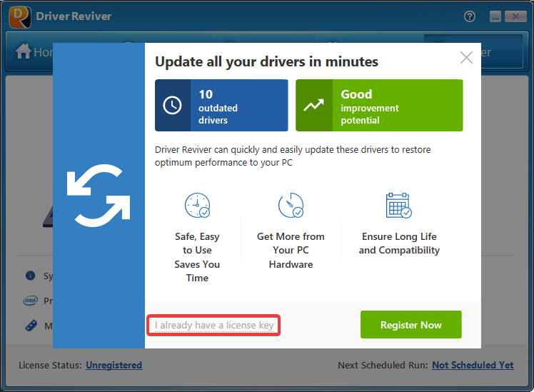The width and height of the screenshot is (534, 392).
Task: Click the 'Next Scheduled Run:' label
Action: click(383, 365)
